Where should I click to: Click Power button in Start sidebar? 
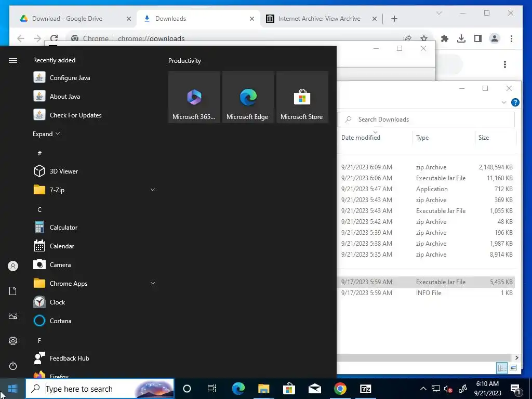tap(13, 366)
